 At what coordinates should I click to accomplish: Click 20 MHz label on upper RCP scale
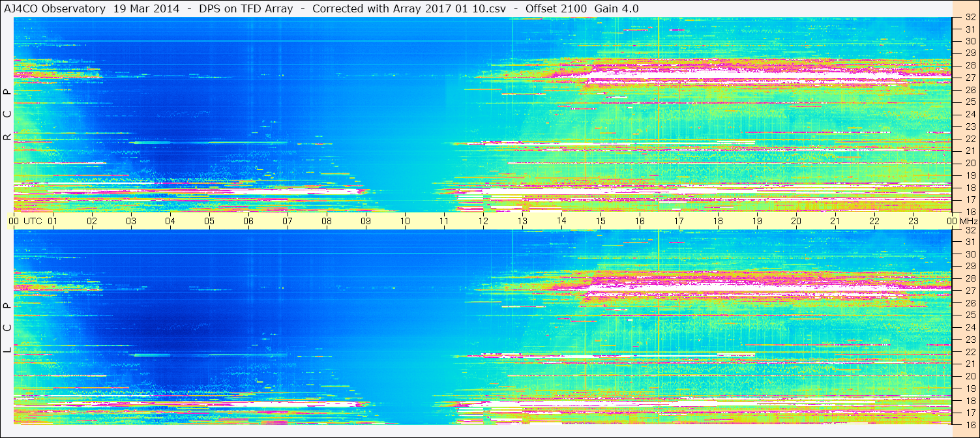coord(970,163)
